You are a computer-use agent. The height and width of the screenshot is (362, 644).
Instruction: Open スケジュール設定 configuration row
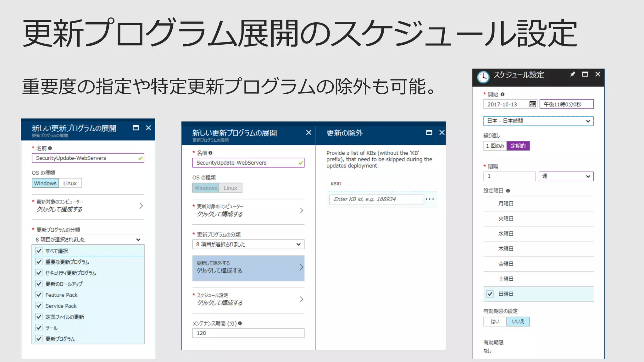click(x=248, y=299)
